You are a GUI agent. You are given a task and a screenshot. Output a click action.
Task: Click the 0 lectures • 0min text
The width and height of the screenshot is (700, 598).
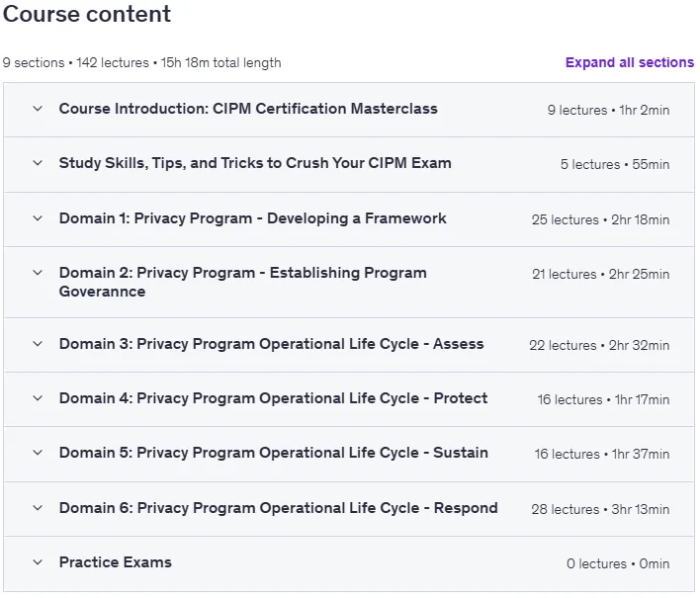[x=618, y=563]
